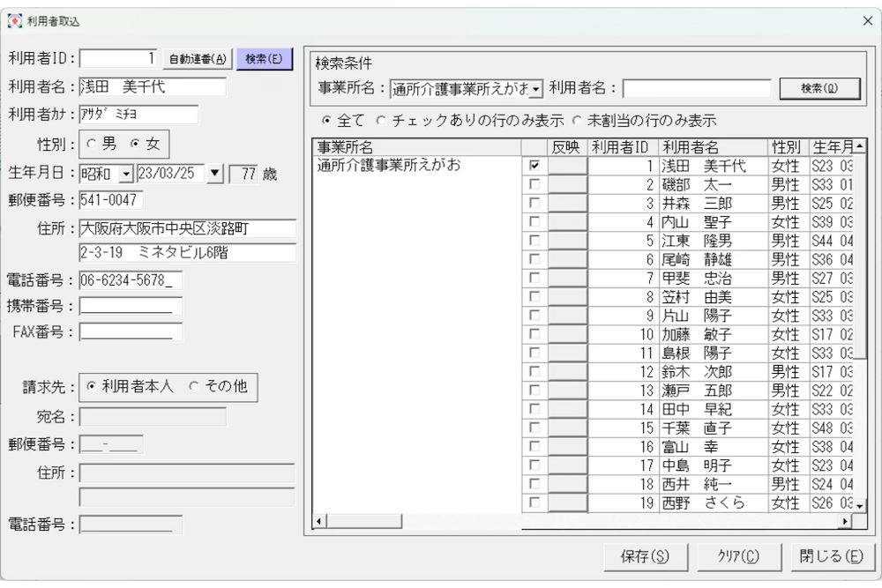Click the 保存(S) save button
The image size is (882, 588).
click(x=644, y=556)
